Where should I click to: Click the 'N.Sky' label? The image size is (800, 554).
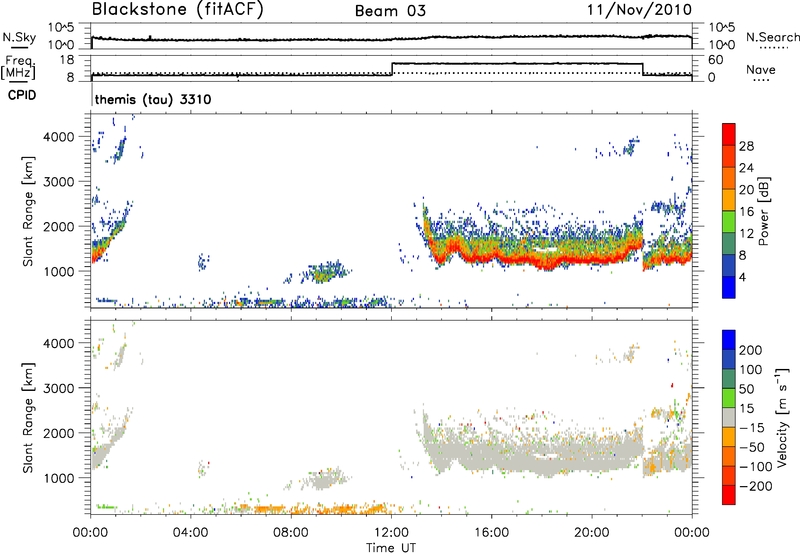(19, 37)
